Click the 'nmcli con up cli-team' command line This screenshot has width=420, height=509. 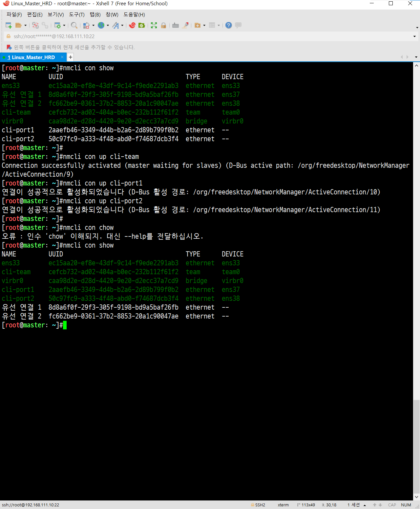[x=101, y=157]
